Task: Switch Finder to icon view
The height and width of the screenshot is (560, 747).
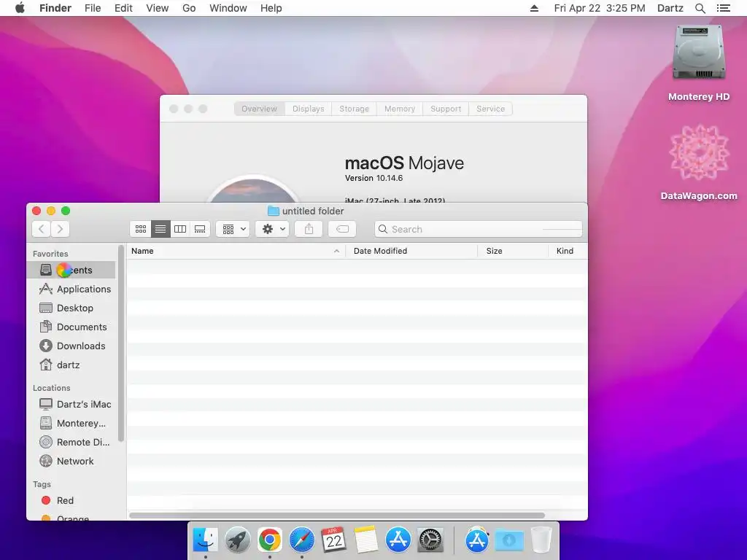Action: [x=141, y=229]
